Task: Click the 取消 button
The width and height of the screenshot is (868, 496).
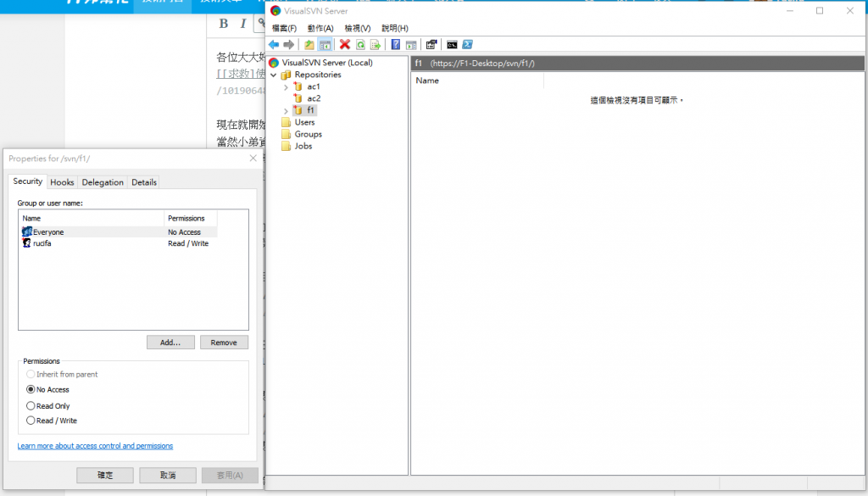Action: 168,475
